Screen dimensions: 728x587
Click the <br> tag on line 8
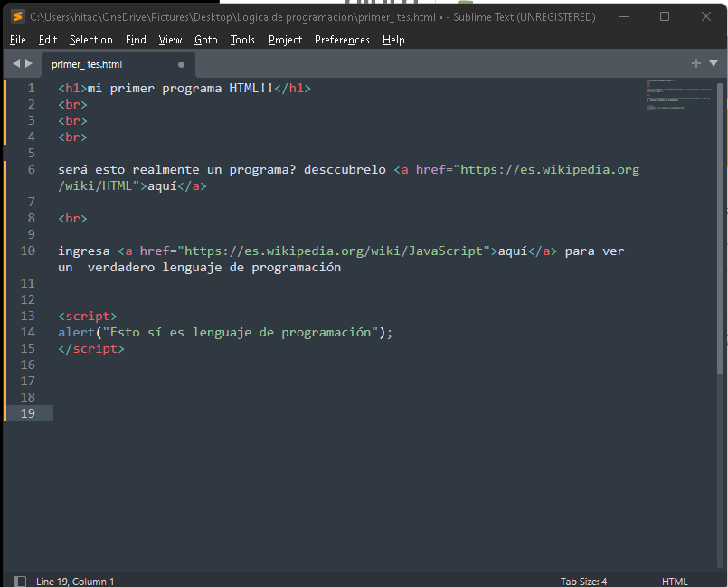tap(72, 219)
